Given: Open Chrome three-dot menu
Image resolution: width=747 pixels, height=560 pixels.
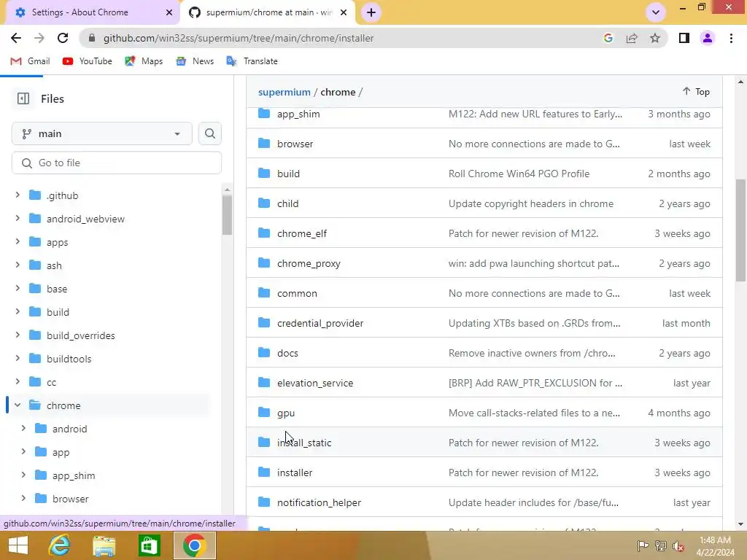Looking at the screenshot, I should (x=731, y=38).
